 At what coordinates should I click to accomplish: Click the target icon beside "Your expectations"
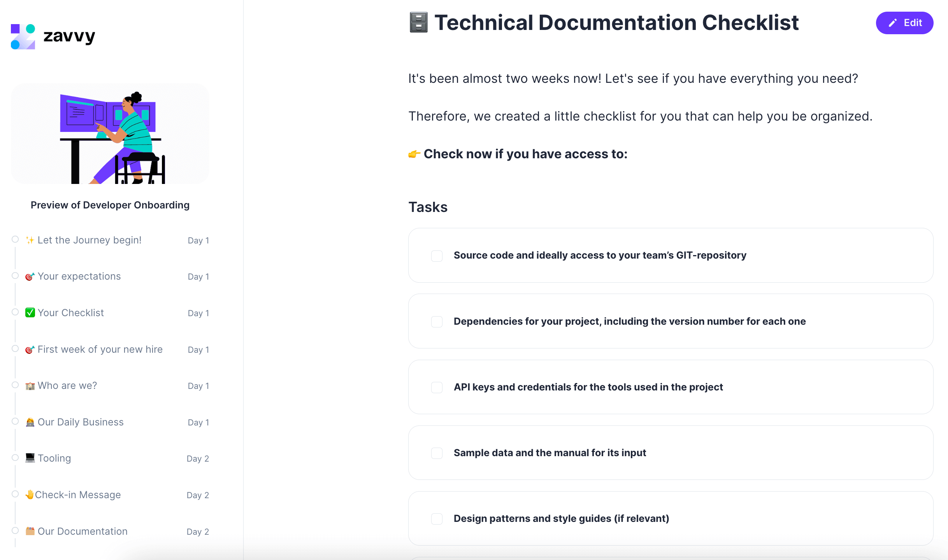(x=31, y=276)
